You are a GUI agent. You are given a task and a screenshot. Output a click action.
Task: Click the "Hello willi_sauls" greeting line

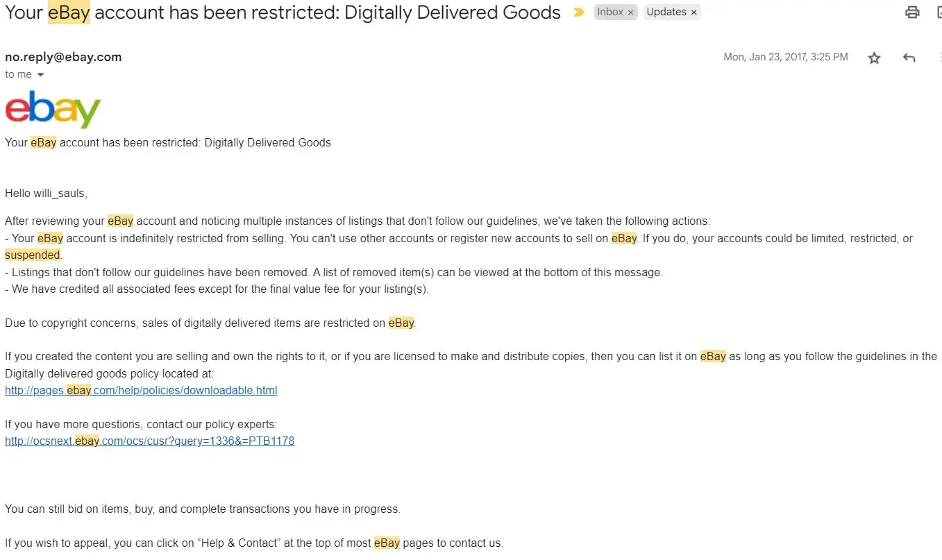click(46, 194)
